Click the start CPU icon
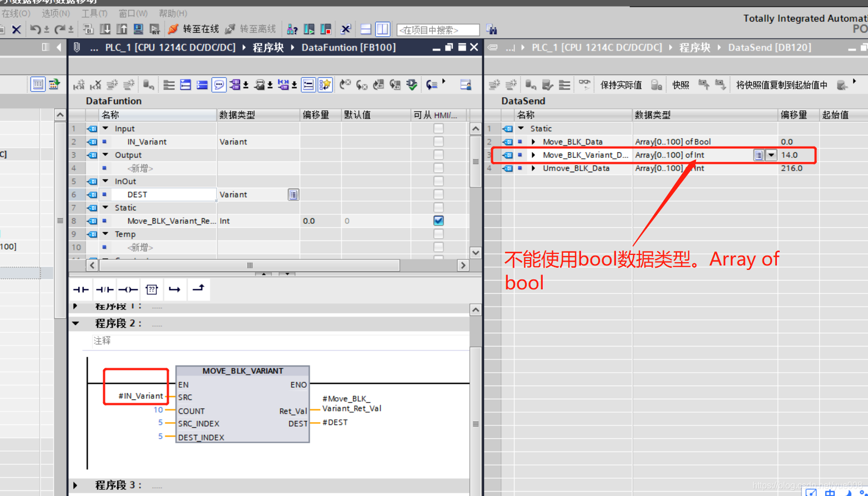Image resolution: width=868 pixels, height=496 pixels. tap(309, 29)
